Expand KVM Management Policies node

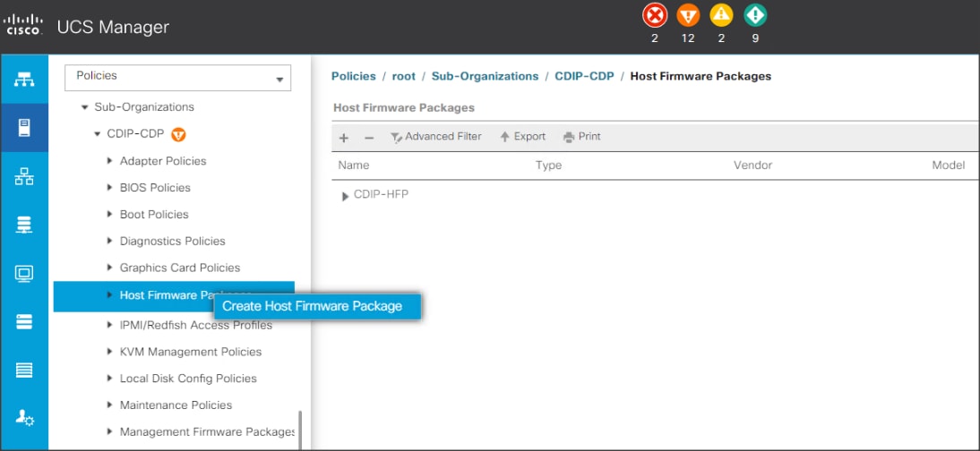coord(110,352)
